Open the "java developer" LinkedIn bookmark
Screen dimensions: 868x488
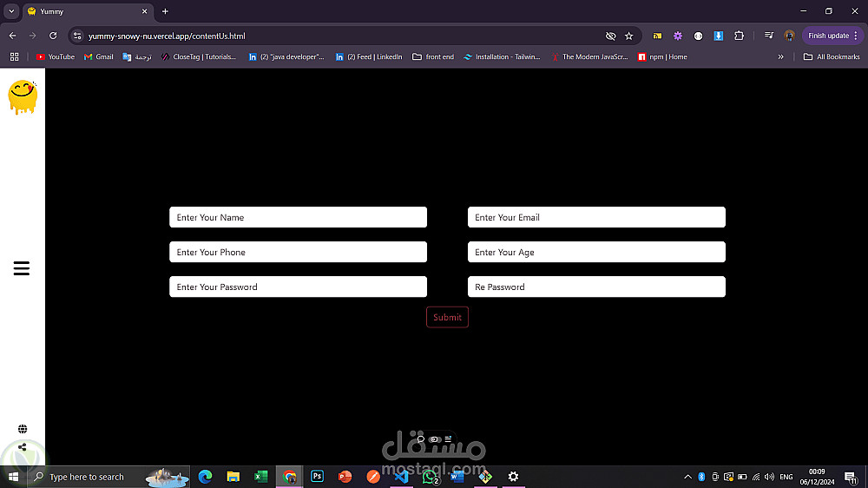point(286,57)
